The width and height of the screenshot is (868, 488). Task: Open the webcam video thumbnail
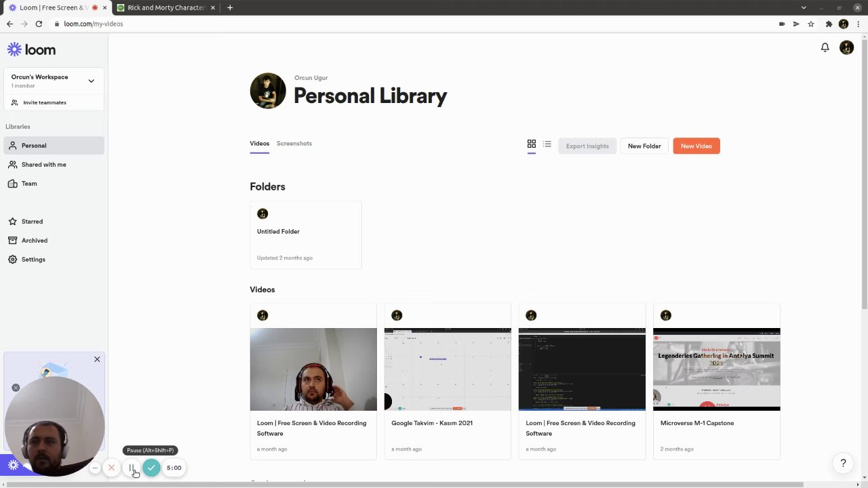tap(313, 369)
